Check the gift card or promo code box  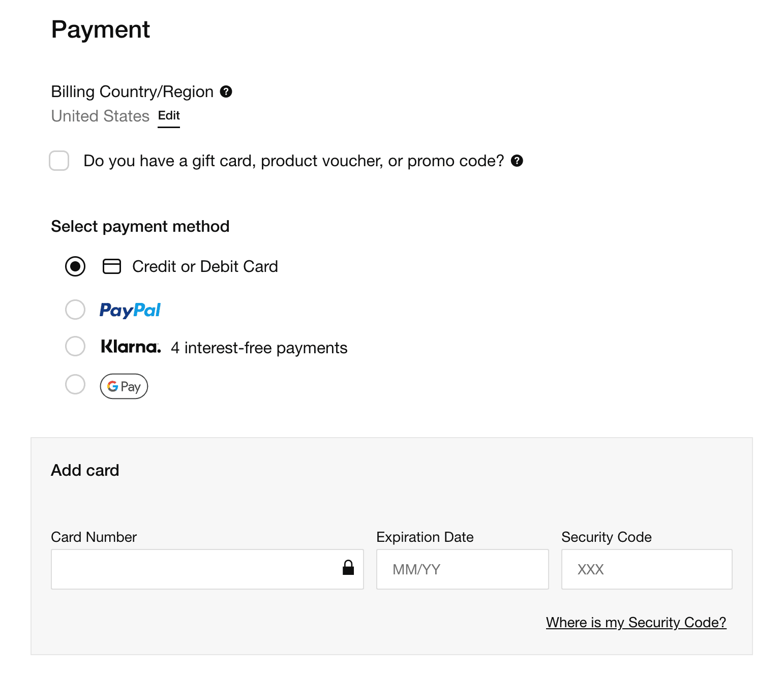coord(59,161)
